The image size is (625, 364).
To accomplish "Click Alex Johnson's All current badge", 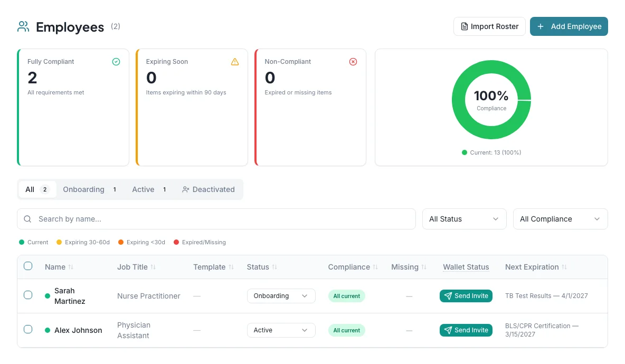I will (346, 330).
